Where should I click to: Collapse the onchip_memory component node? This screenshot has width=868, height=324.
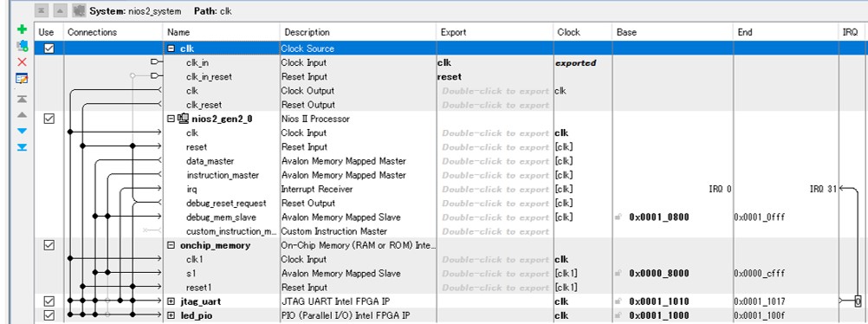click(171, 245)
